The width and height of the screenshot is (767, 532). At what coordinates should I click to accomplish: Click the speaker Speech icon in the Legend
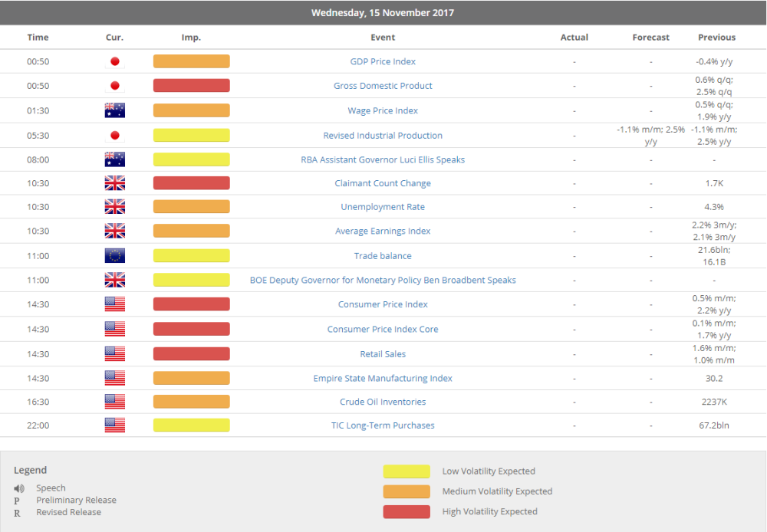point(18,488)
